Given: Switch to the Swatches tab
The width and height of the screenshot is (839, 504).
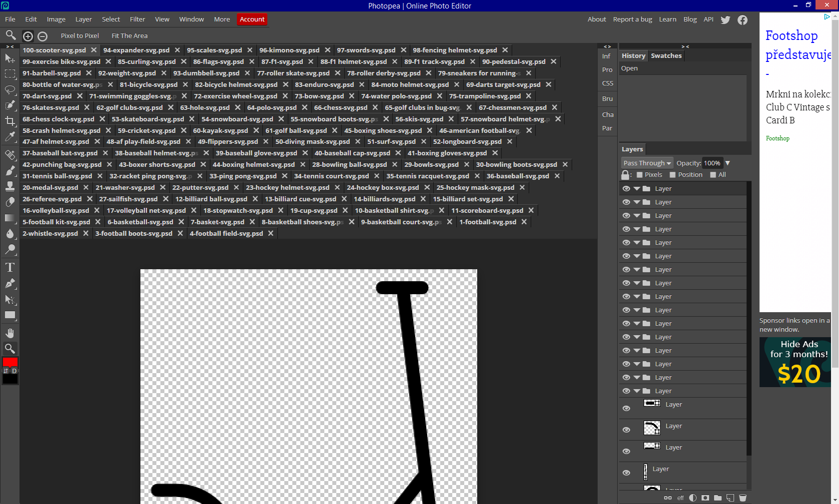Looking at the screenshot, I should [666, 55].
